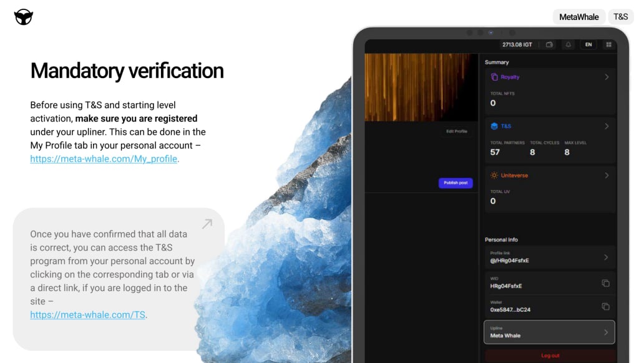Screen dimensions: 644x363
Task: Open the meta-whale.com/TS link
Action: [x=87, y=314]
